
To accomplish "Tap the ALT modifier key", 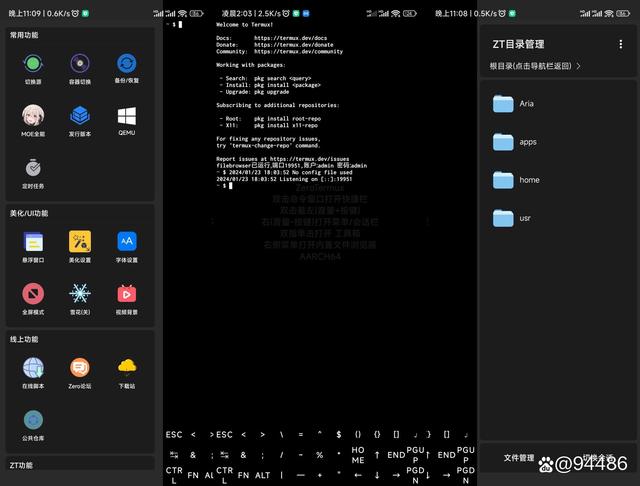I will (x=262, y=475).
